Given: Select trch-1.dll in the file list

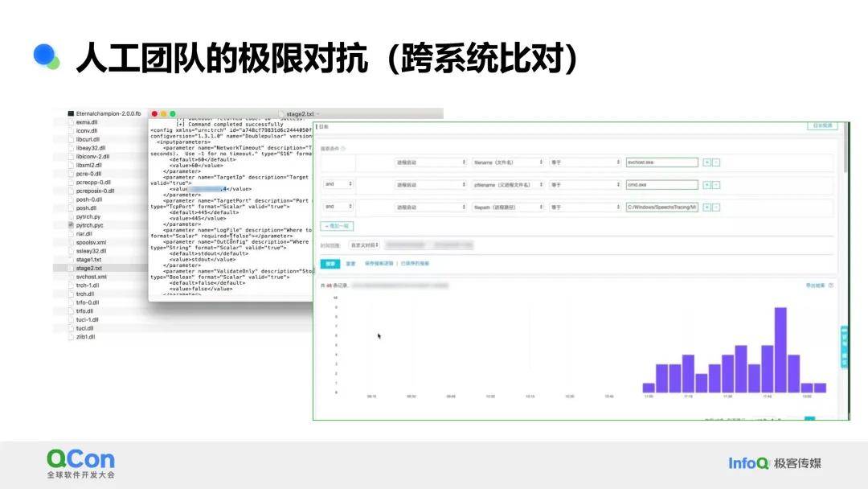Looking at the screenshot, I should click(x=88, y=286).
